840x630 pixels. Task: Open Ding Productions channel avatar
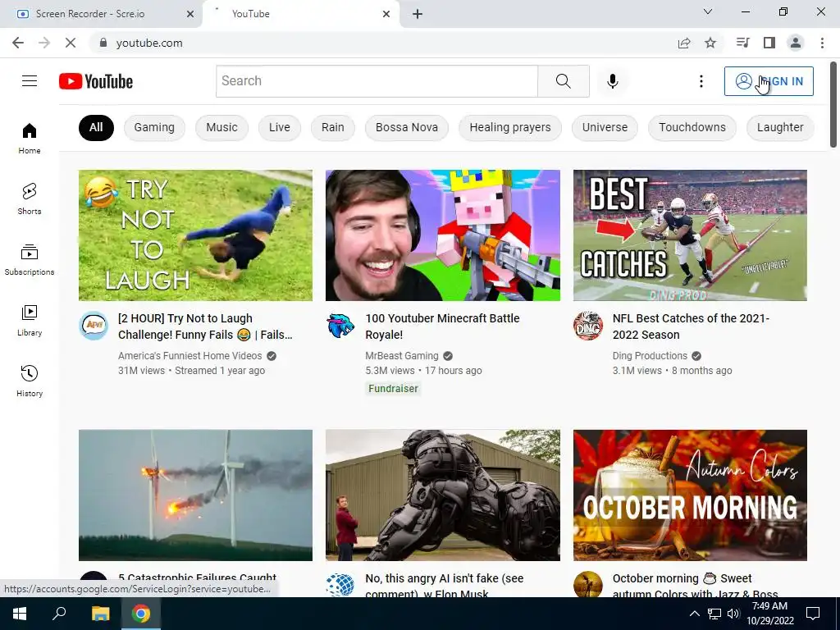[588, 326]
